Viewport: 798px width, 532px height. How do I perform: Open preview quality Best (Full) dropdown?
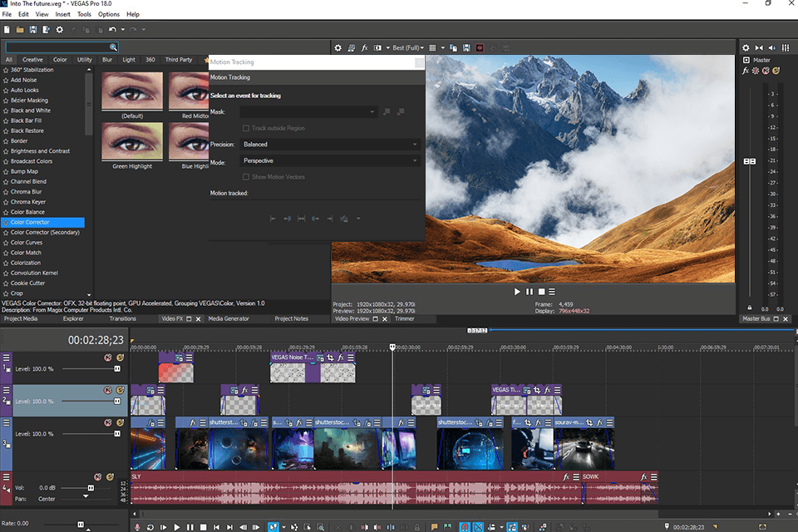(x=406, y=48)
